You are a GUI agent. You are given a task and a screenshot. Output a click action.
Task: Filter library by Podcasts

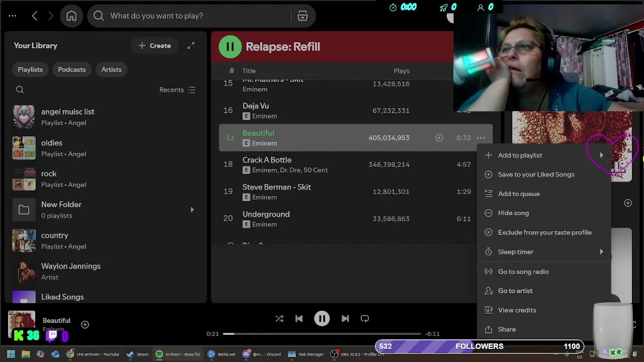click(72, 69)
